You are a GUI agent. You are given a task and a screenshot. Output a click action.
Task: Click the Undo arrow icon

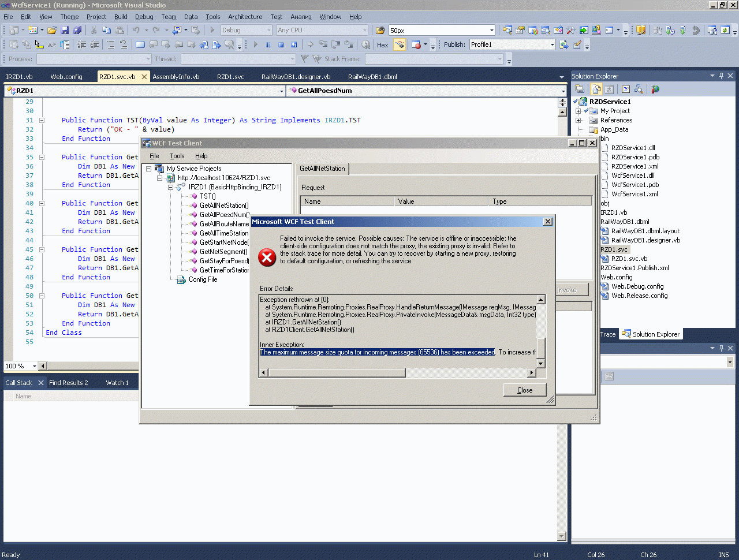click(x=136, y=30)
